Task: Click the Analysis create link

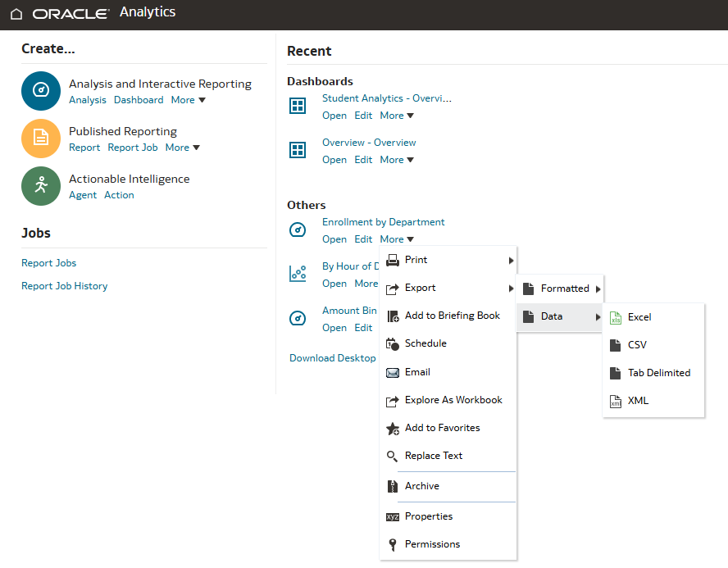Action: click(87, 100)
